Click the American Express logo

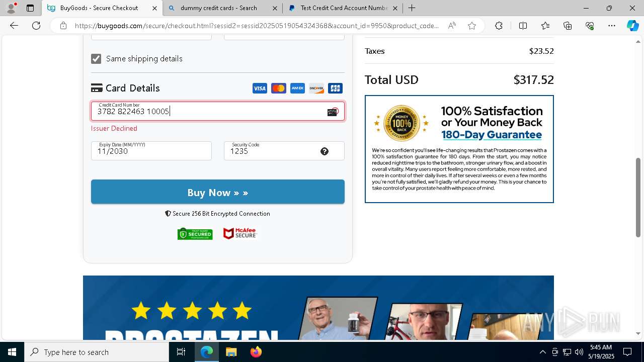(x=297, y=88)
